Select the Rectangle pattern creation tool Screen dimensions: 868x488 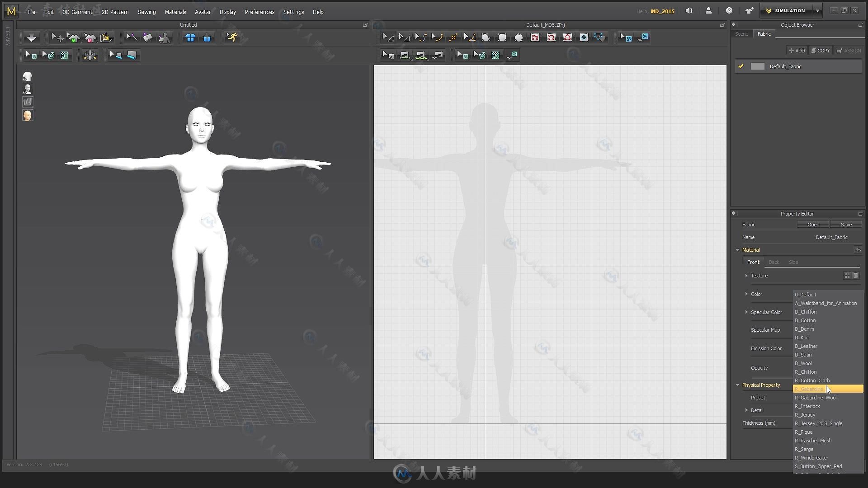coord(502,38)
